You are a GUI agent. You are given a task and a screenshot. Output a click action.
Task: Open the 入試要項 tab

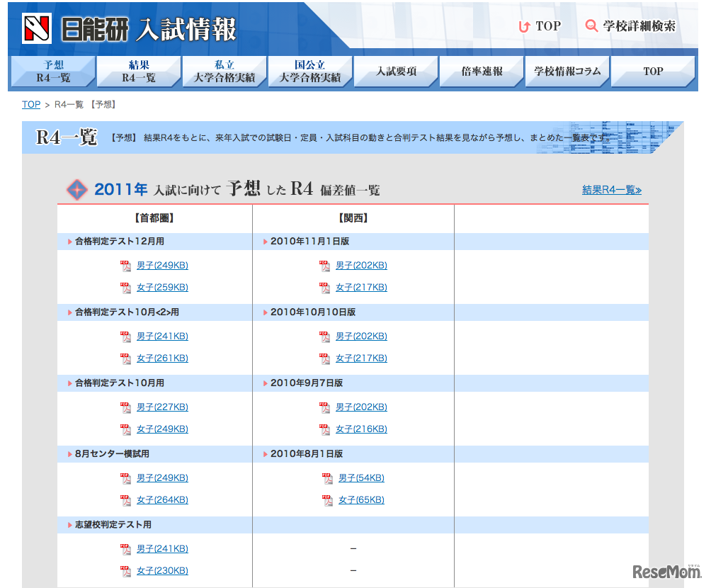(396, 72)
